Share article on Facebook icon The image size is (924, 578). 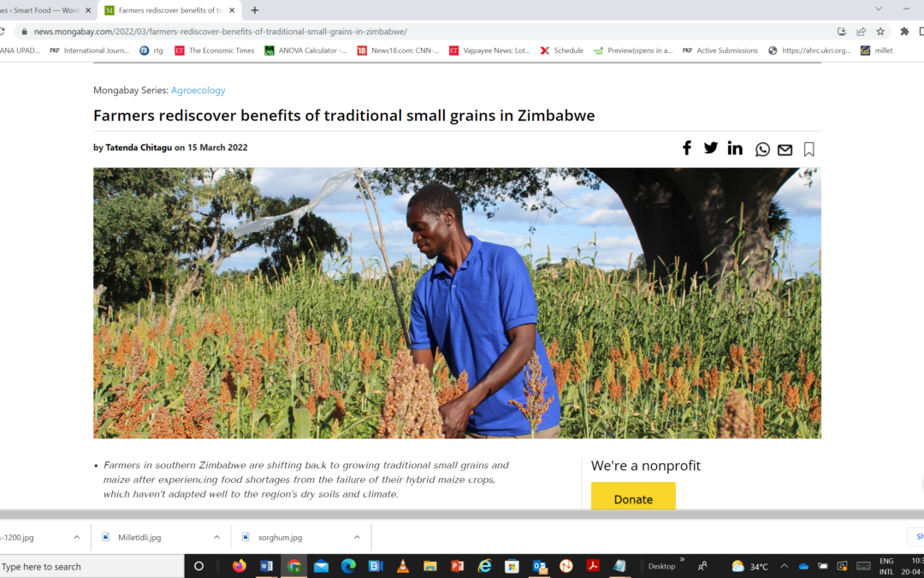[x=686, y=148]
